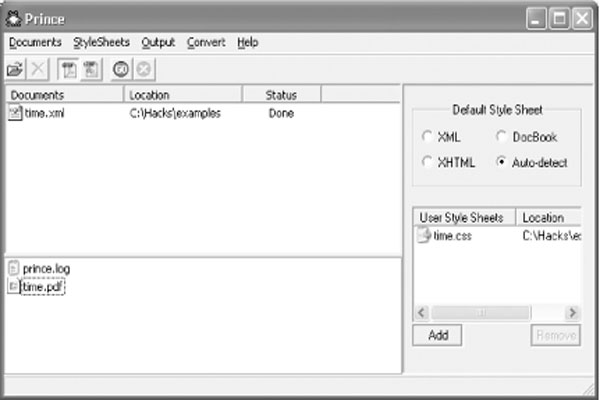Select the time.xml document name
Screen dimensions: 600x400
(44, 113)
